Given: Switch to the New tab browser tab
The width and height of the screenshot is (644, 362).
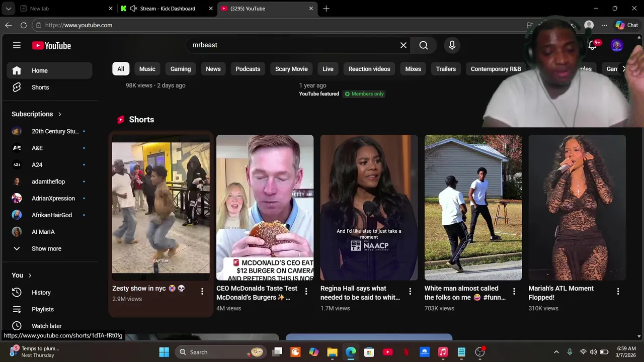Looking at the screenshot, I should pyautogui.click(x=66, y=9).
